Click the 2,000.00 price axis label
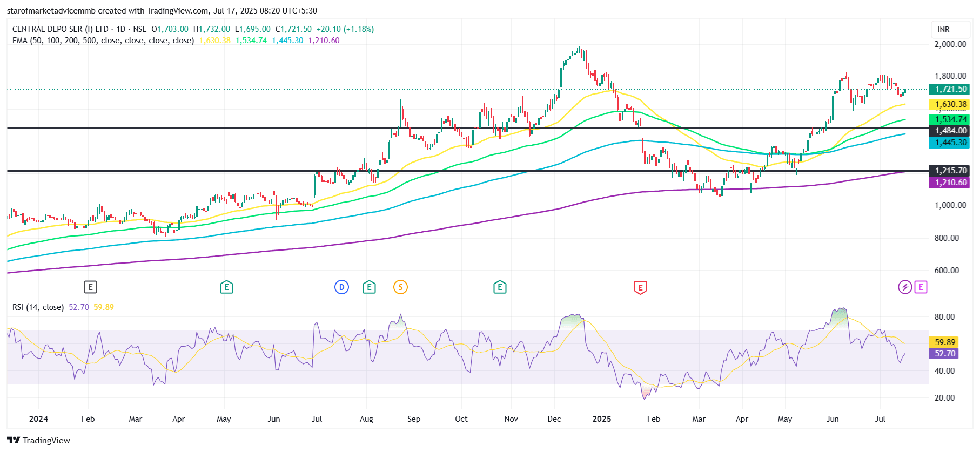Image resolution: width=980 pixels, height=452 pixels. pos(950,44)
